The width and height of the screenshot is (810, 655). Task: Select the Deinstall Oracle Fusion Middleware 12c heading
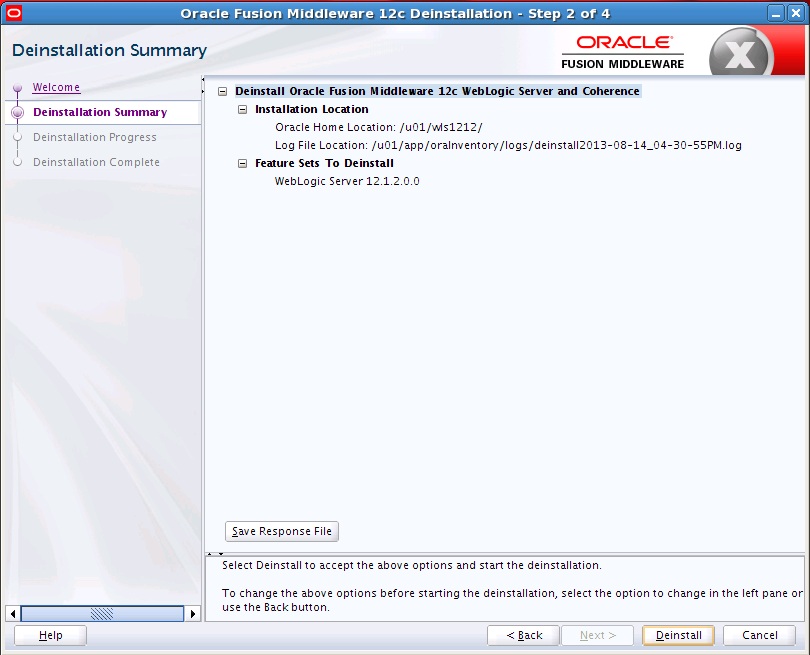point(438,91)
